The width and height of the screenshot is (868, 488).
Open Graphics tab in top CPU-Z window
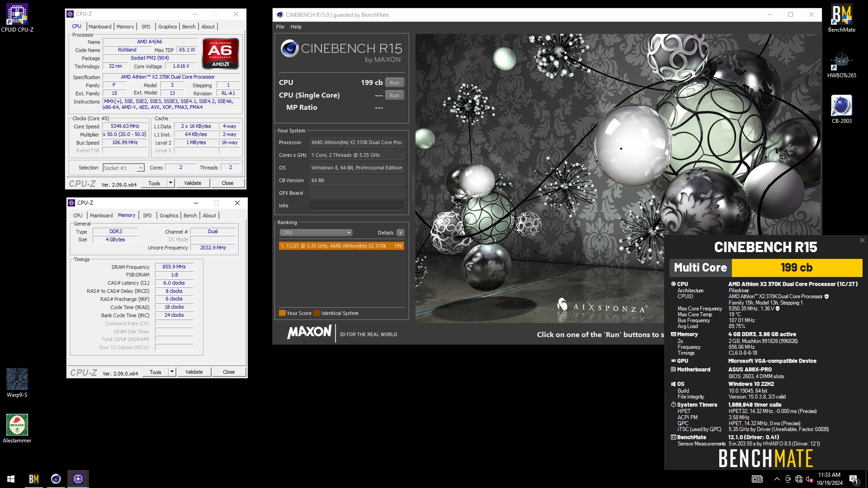(167, 27)
